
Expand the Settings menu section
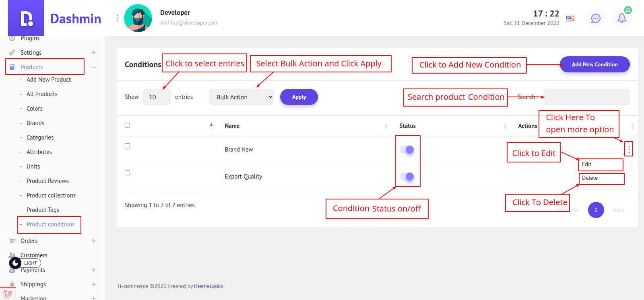(x=94, y=53)
